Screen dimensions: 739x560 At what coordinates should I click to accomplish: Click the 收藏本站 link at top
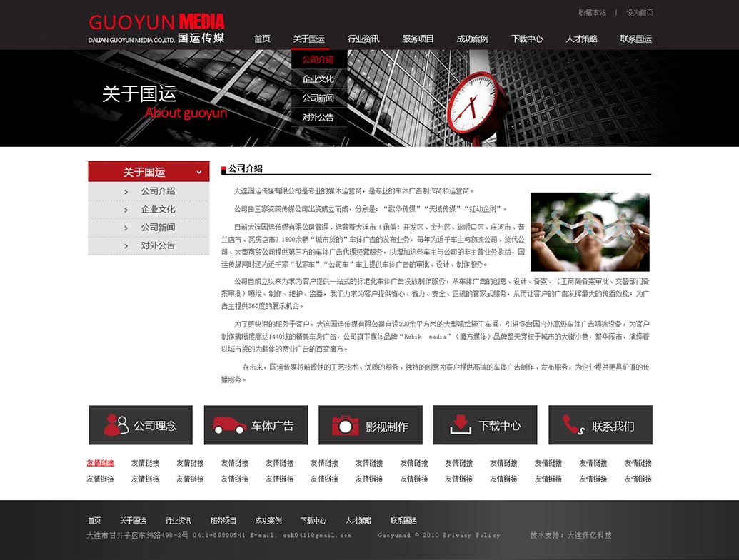[x=592, y=13]
